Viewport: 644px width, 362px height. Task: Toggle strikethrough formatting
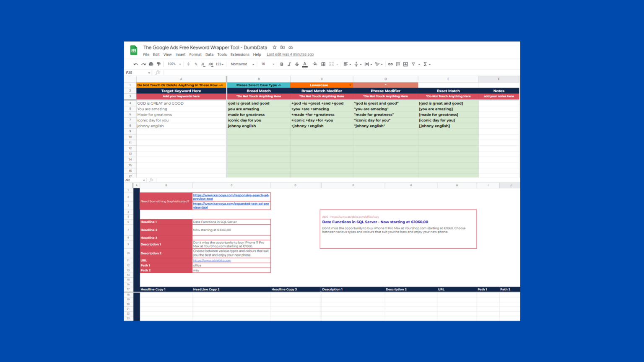click(297, 64)
